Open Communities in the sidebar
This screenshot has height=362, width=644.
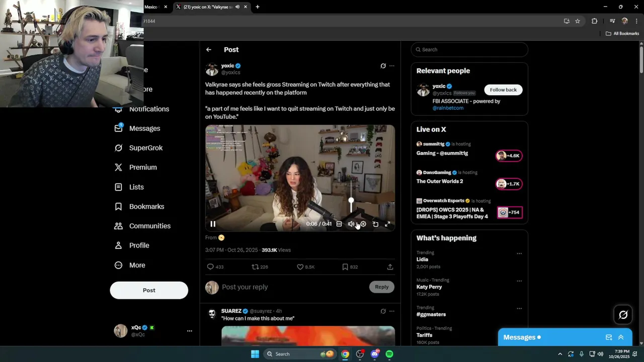click(x=142, y=226)
